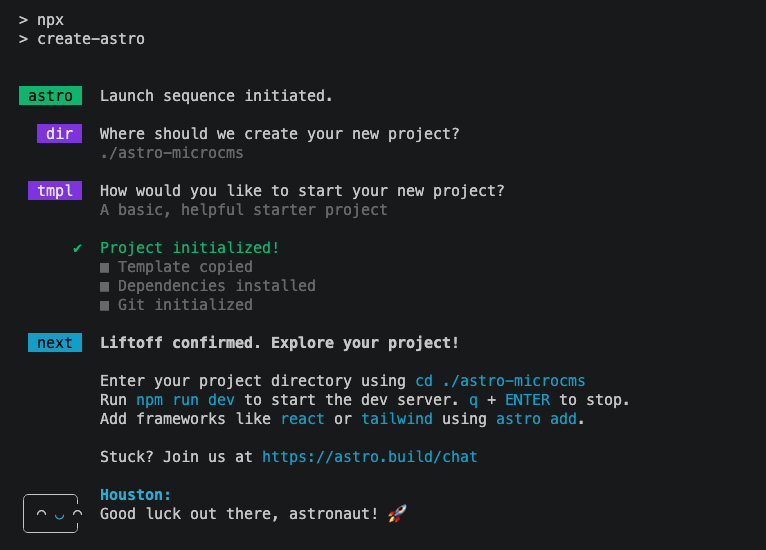The image size is (766, 550).
Task: Click the cd ./astro-microcms command text
Action: [500, 381]
